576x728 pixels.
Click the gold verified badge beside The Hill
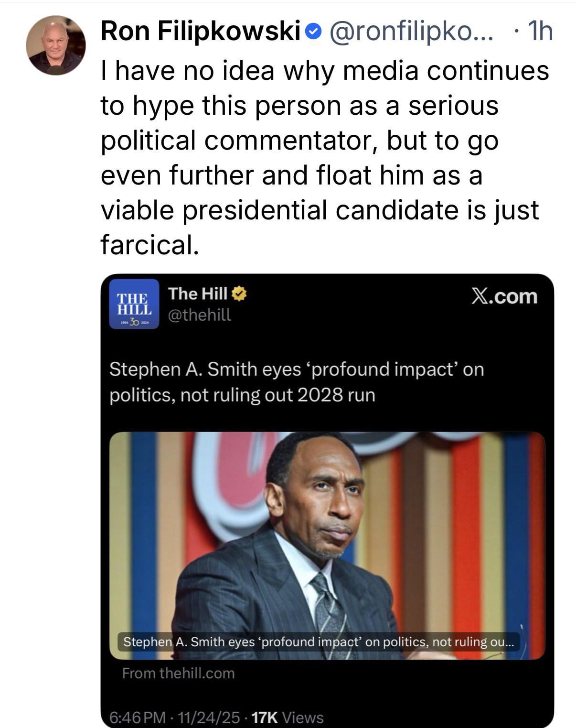tap(239, 294)
